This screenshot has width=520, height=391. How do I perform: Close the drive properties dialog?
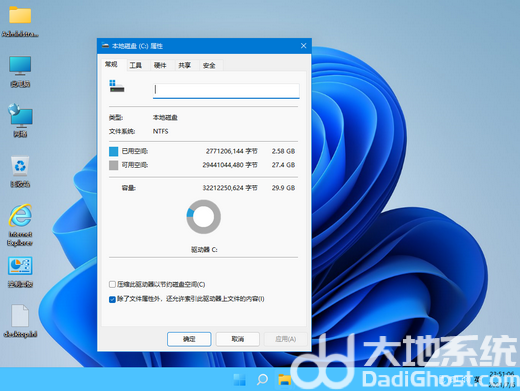pyautogui.click(x=303, y=46)
